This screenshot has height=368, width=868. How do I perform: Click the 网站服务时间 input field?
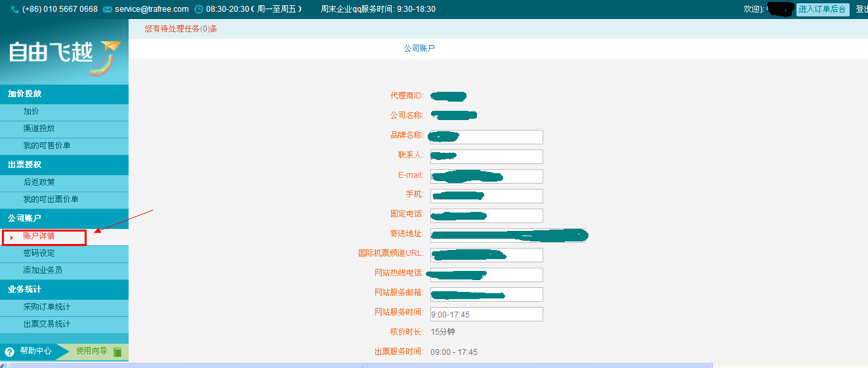click(486, 314)
